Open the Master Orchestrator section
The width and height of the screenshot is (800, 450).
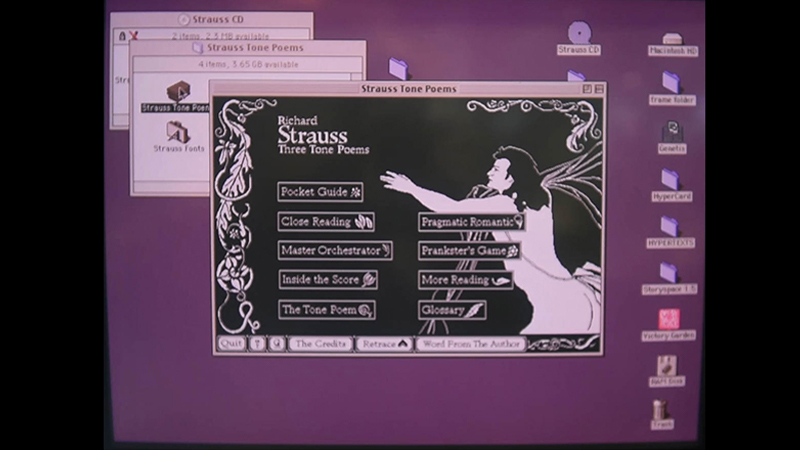tap(335, 251)
